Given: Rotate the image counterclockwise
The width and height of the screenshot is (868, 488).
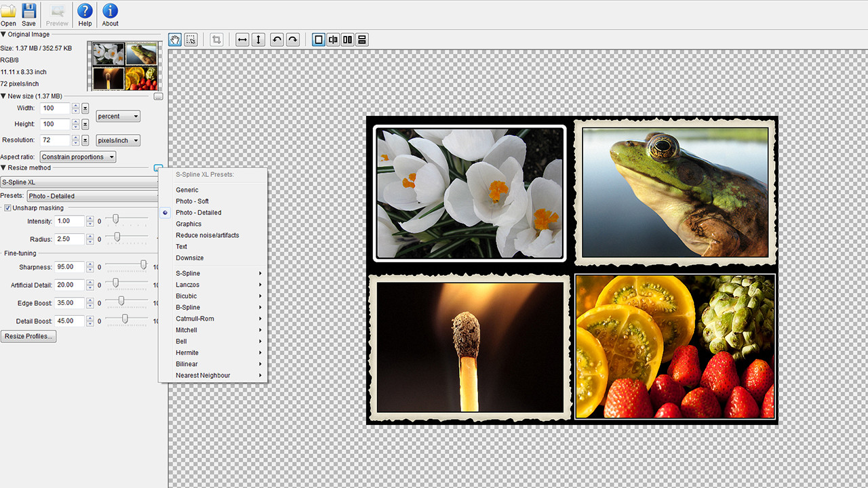Looking at the screenshot, I should 277,40.
